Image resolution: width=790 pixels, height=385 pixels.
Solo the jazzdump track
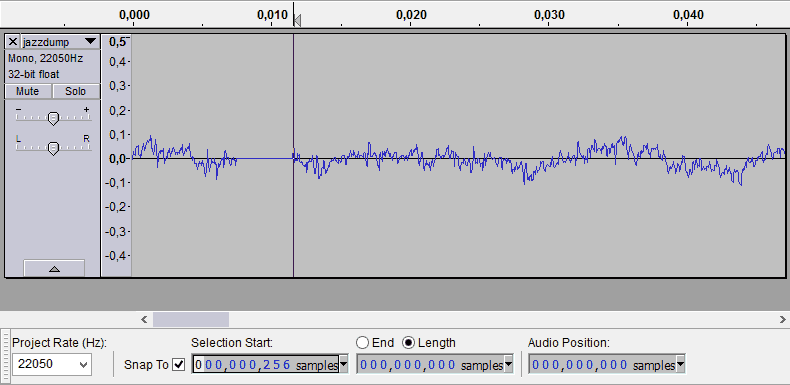(x=76, y=91)
